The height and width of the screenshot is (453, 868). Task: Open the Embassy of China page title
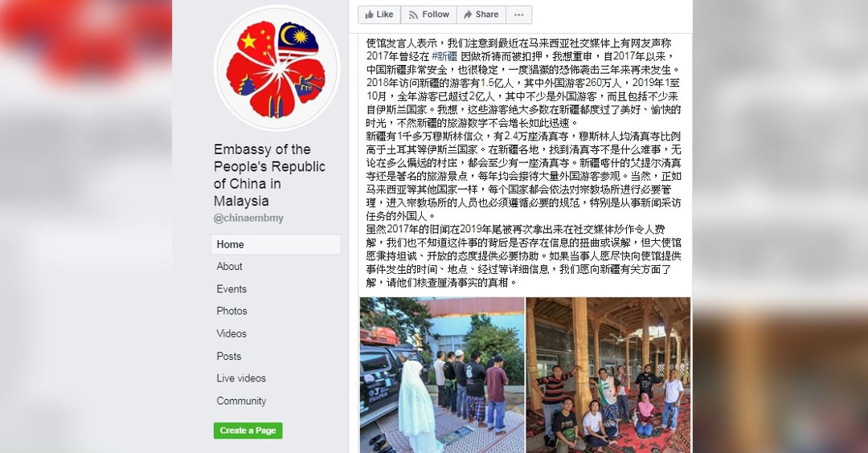[269, 175]
